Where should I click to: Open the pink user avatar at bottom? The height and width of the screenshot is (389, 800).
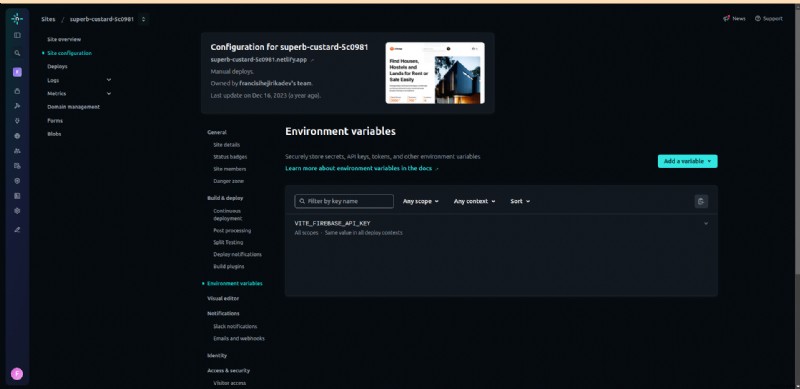point(17,374)
